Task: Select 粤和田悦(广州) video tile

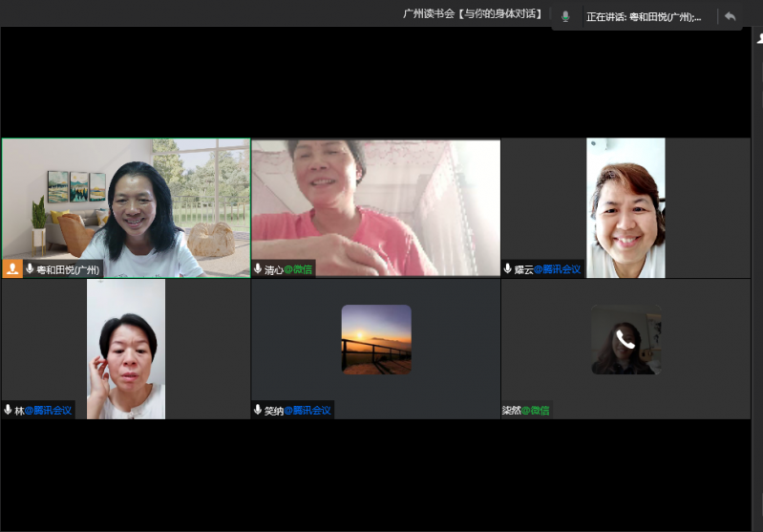Action: [x=125, y=205]
